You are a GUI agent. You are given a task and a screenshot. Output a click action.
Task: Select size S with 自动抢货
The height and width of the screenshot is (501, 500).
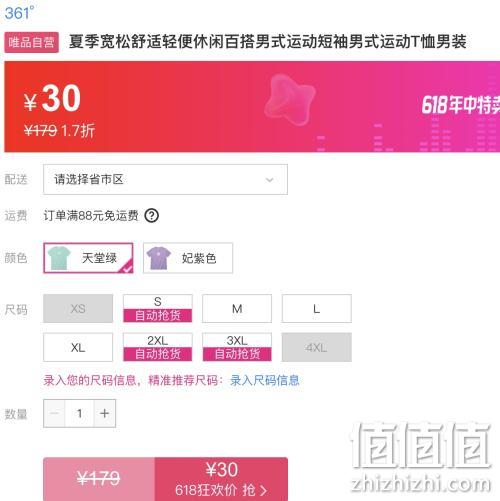[158, 308]
